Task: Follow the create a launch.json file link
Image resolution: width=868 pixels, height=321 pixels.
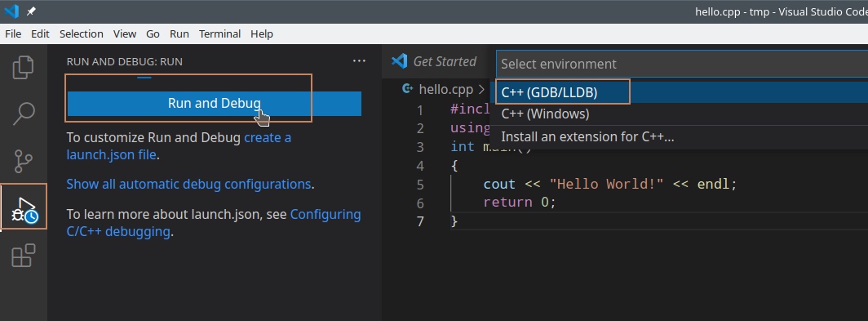Action: [x=179, y=146]
